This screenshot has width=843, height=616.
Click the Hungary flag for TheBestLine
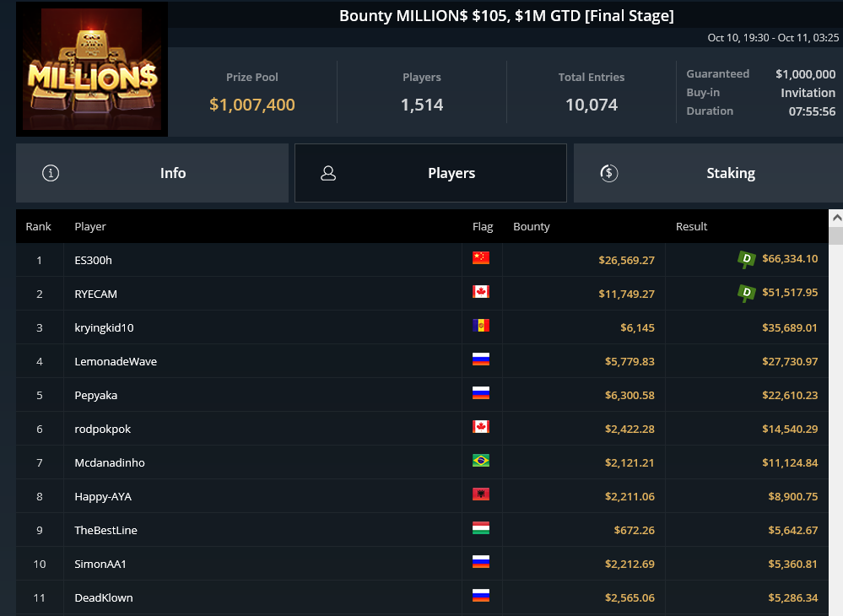point(481,528)
